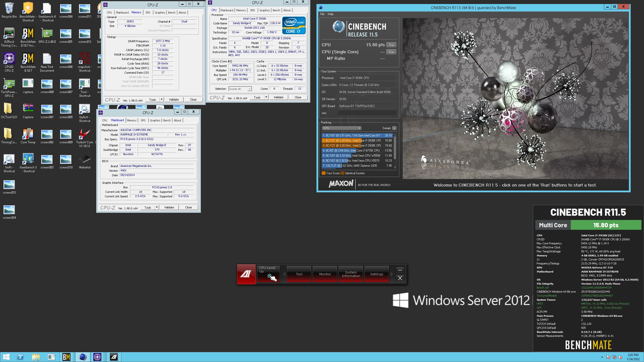Image resolution: width=644 pixels, height=362 pixels.
Task: Show hidden system tray icons
Action: point(602,357)
